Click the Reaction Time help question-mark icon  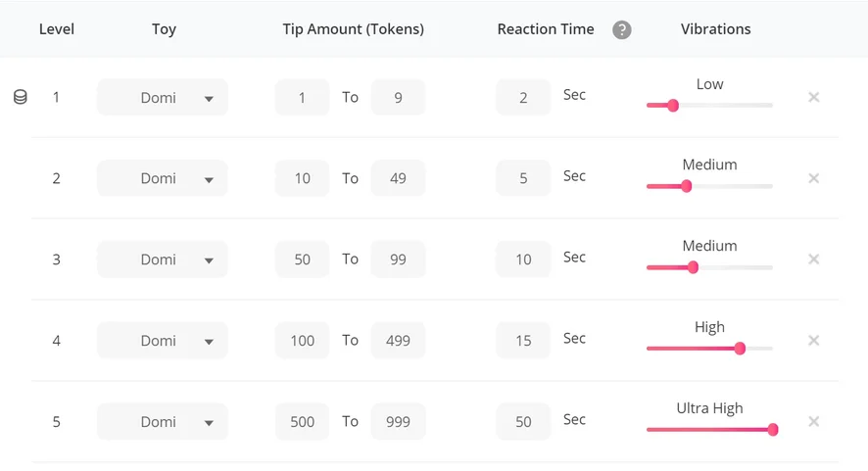pyautogui.click(x=621, y=29)
